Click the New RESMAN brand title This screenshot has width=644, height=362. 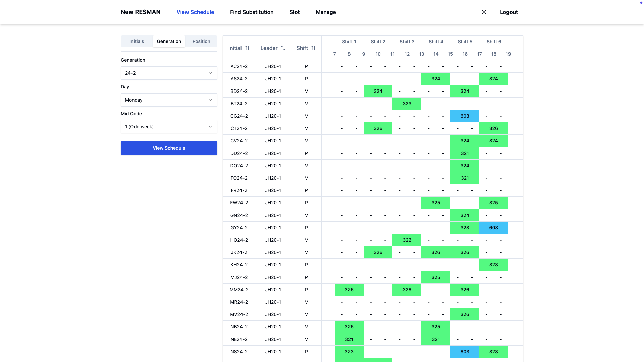coord(141,12)
